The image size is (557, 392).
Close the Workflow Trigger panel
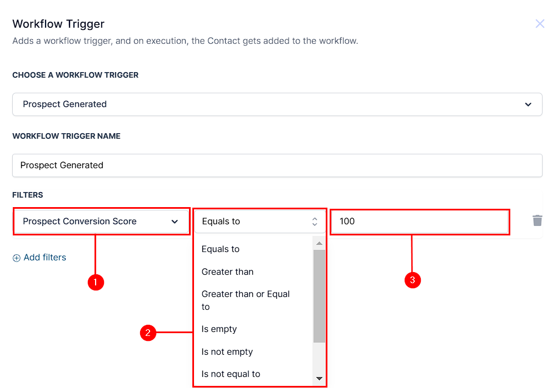click(x=540, y=24)
